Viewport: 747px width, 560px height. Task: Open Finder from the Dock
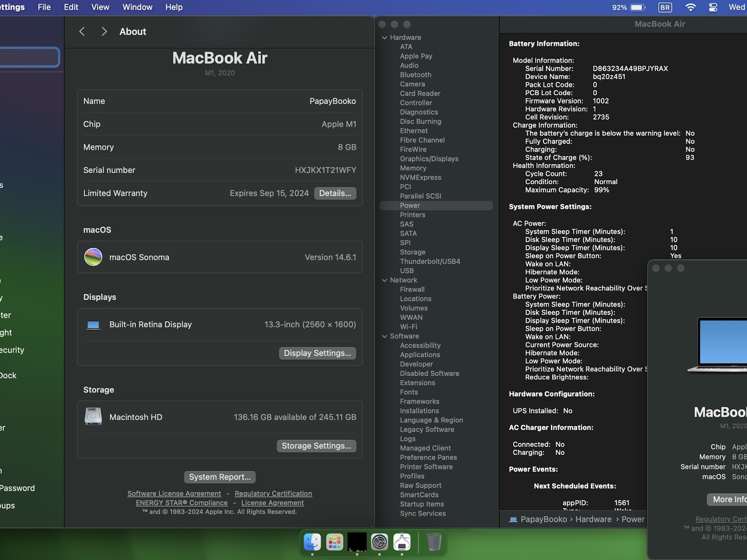pos(312,542)
